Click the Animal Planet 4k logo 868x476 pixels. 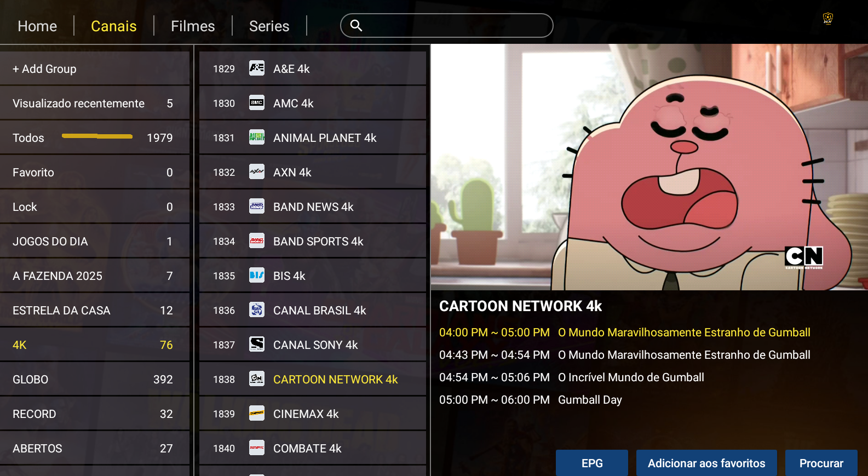click(257, 137)
